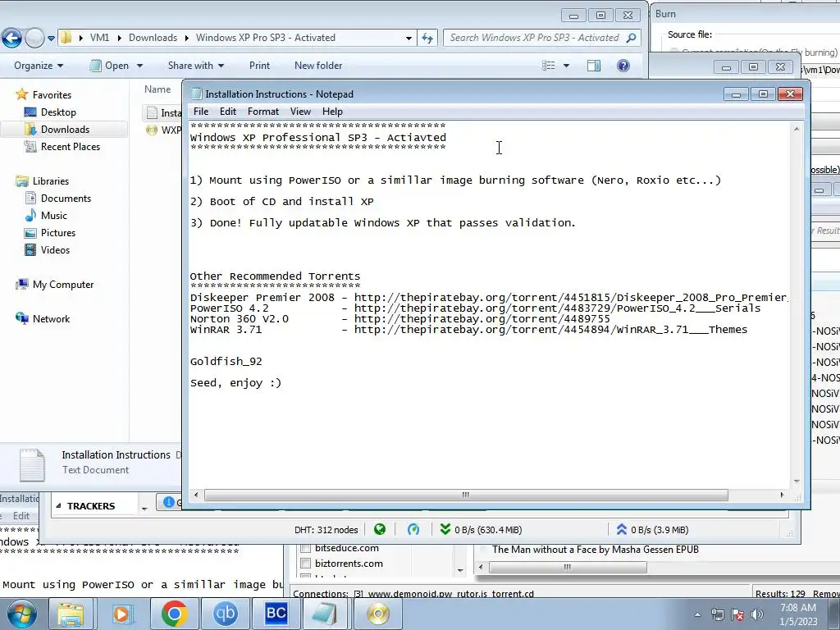Select the WXP disc image file
The width and height of the screenshot is (840, 630).
(x=163, y=130)
